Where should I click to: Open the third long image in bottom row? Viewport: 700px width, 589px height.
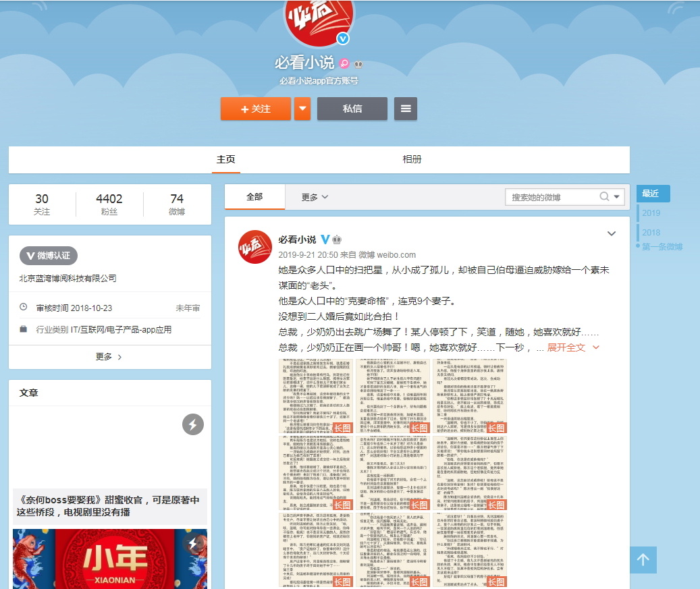point(470,550)
